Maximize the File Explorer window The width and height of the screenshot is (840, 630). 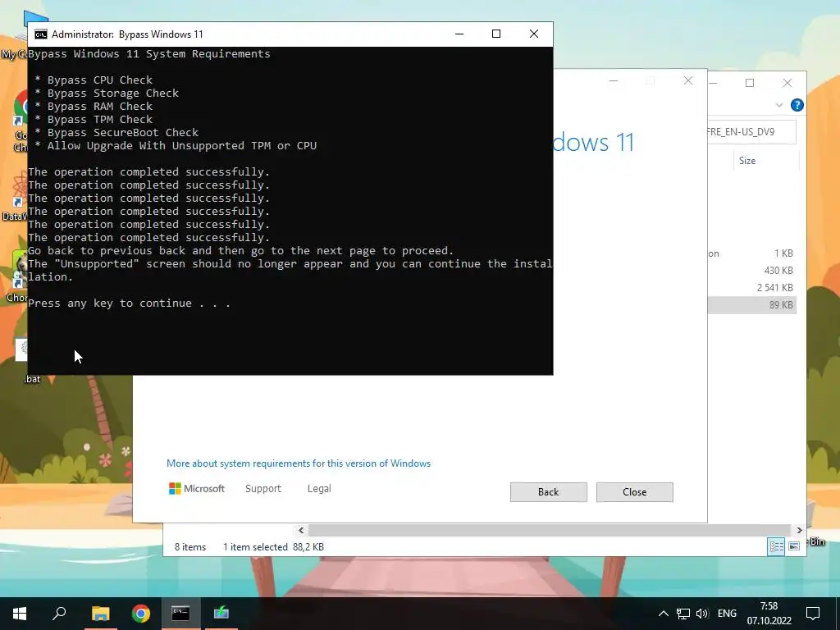(x=750, y=83)
